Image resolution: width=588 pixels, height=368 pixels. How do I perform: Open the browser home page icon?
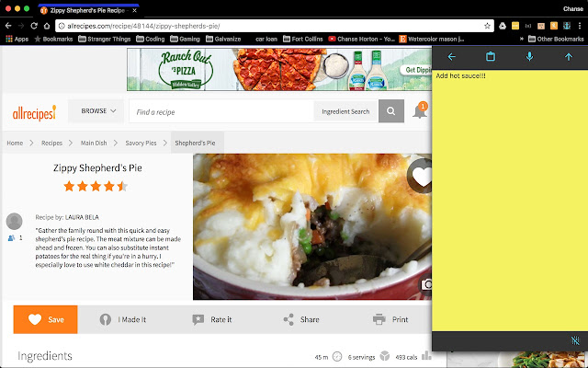(47, 26)
